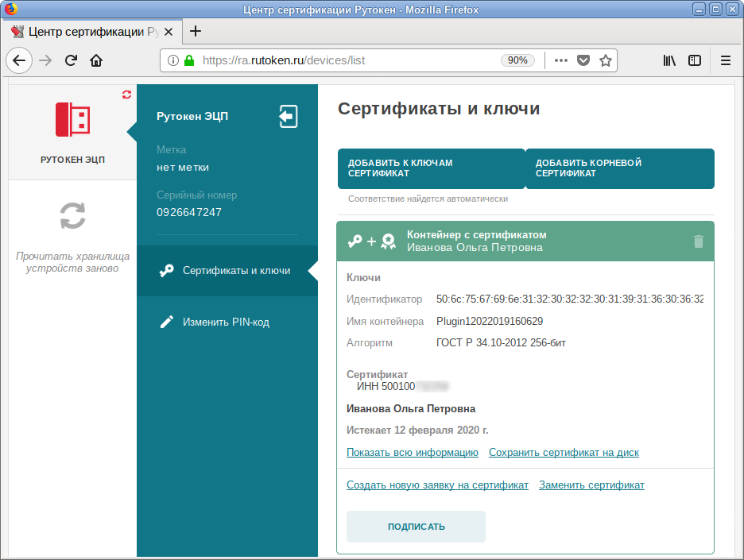Click the key plus certificate header icon
The width and height of the screenshot is (744, 560).
pos(371,241)
